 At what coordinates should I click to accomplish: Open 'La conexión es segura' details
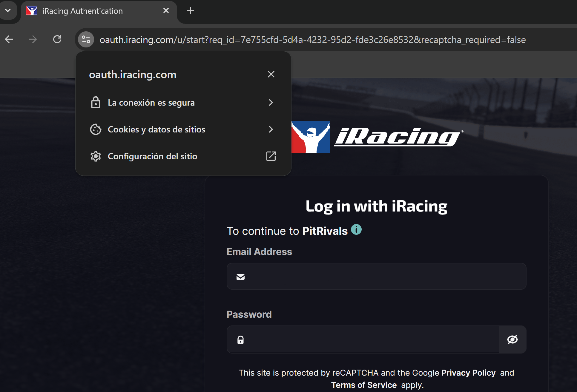(183, 103)
